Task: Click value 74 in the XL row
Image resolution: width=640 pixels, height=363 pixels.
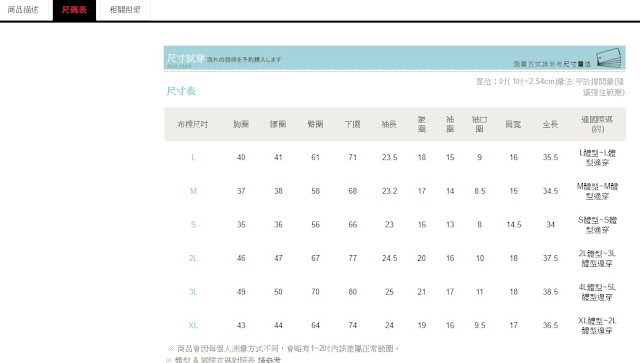Action: (353, 325)
